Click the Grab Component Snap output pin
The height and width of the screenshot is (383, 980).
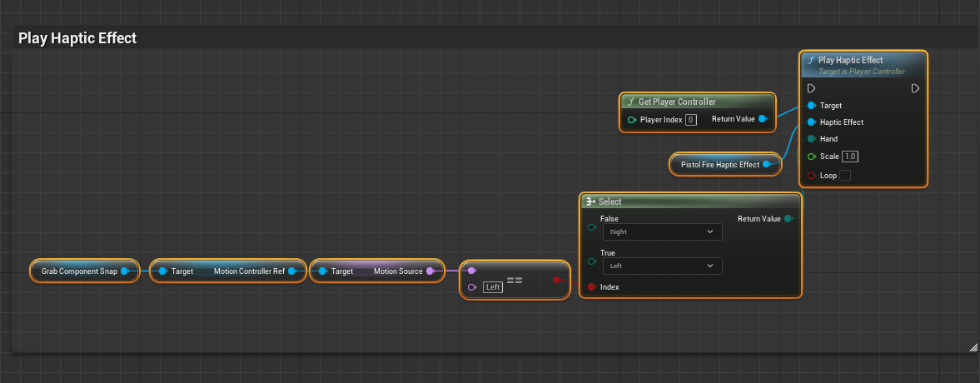(125, 271)
